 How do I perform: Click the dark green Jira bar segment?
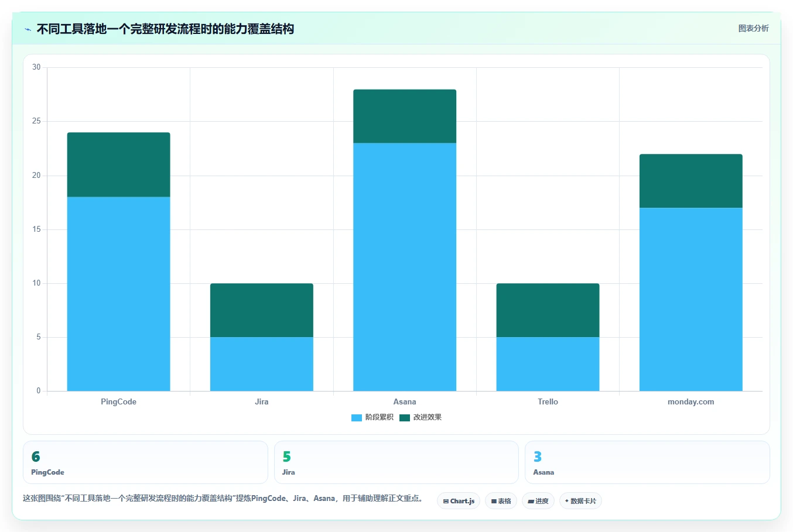pyautogui.click(x=262, y=310)
